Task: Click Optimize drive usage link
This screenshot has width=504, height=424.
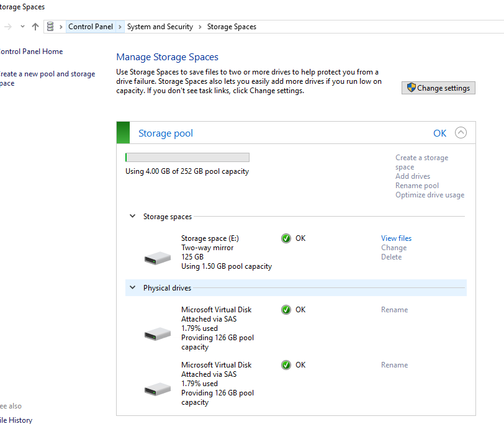Action: (x=430, y=195)
